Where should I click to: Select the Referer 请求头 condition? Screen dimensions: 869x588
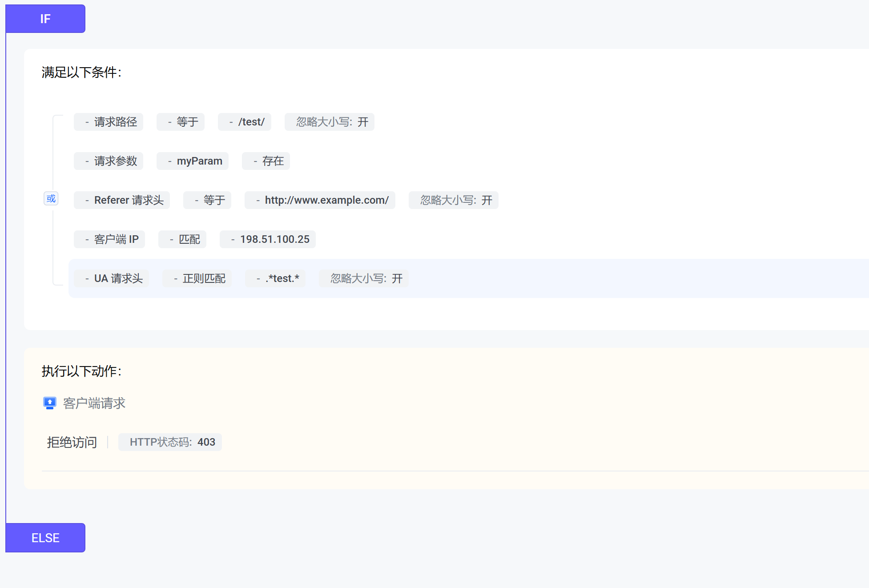[x=122, y=200]
